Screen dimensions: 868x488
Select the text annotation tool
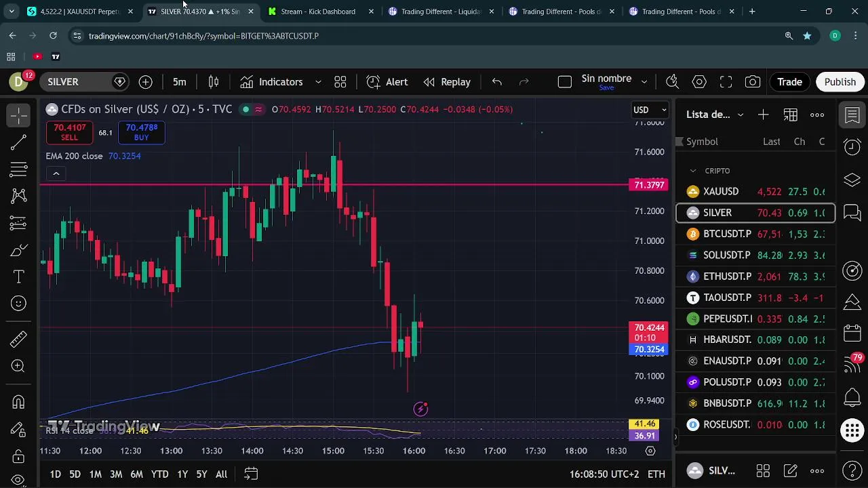[18, 277]
